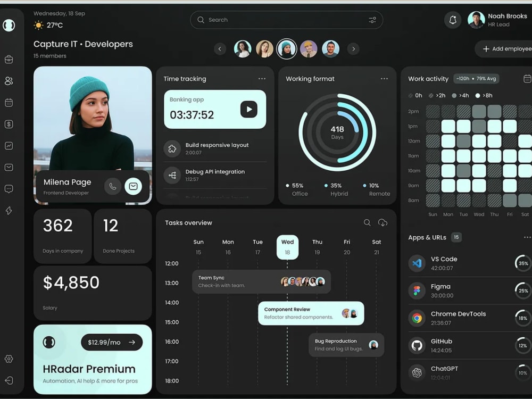This screenshot has width=532, height=399.
Task: Click the Chrome DevTools app icon
Action: click(x=417, y=318)
